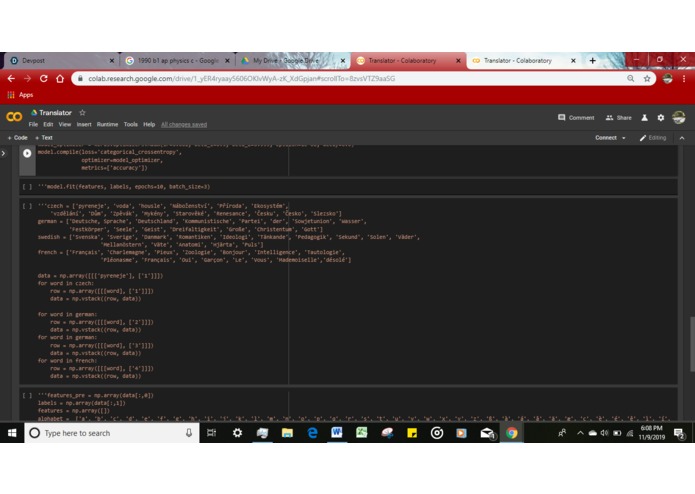
Task: Open the Help menu
Action: tap(149, 124)
